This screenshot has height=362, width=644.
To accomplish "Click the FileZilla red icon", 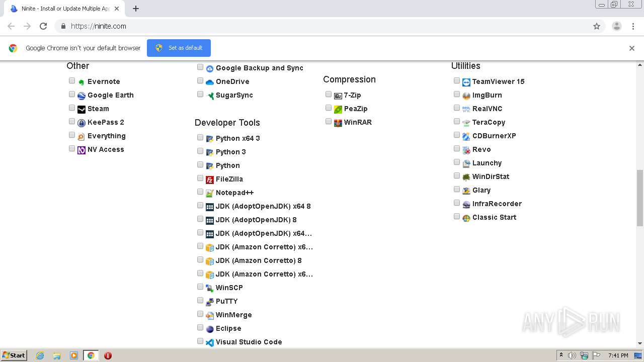I will (x=210, y=179).
